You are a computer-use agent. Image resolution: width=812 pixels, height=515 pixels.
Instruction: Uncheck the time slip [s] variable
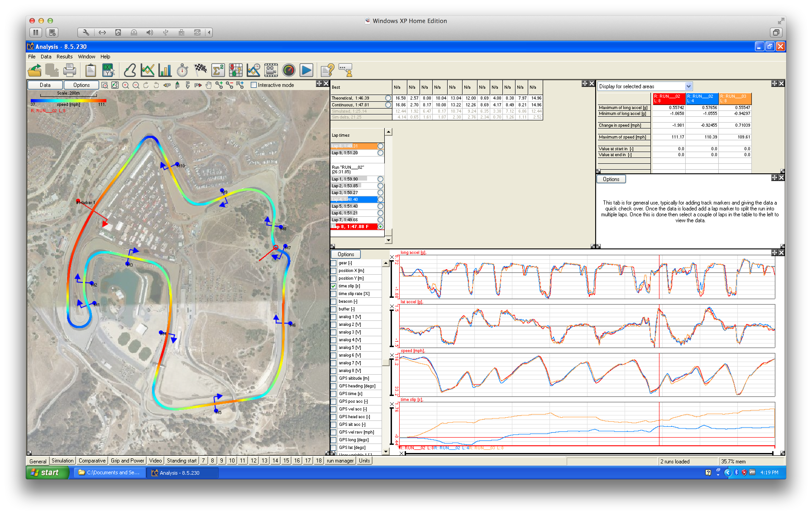click(x=334, y=286)
